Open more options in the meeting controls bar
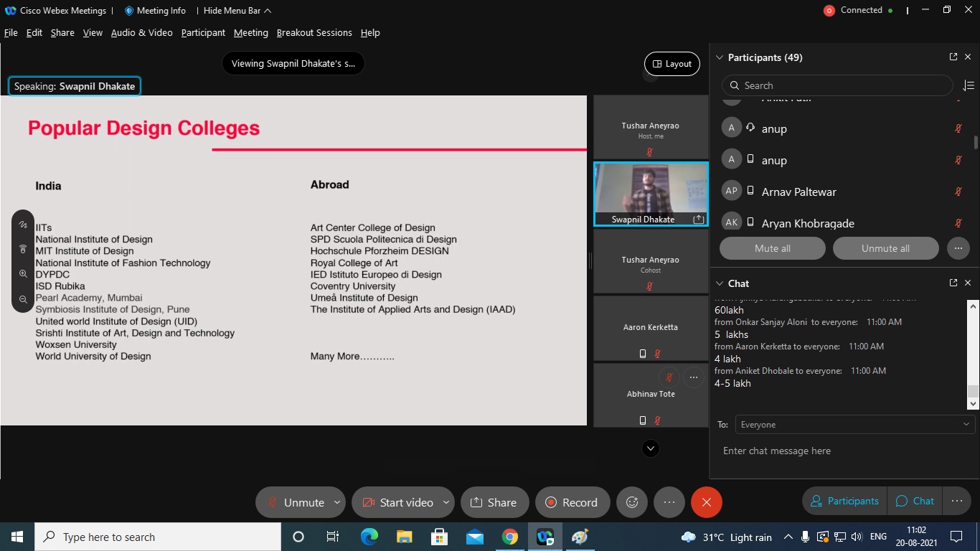The image size is (980, 551). [x=669, y=502]
